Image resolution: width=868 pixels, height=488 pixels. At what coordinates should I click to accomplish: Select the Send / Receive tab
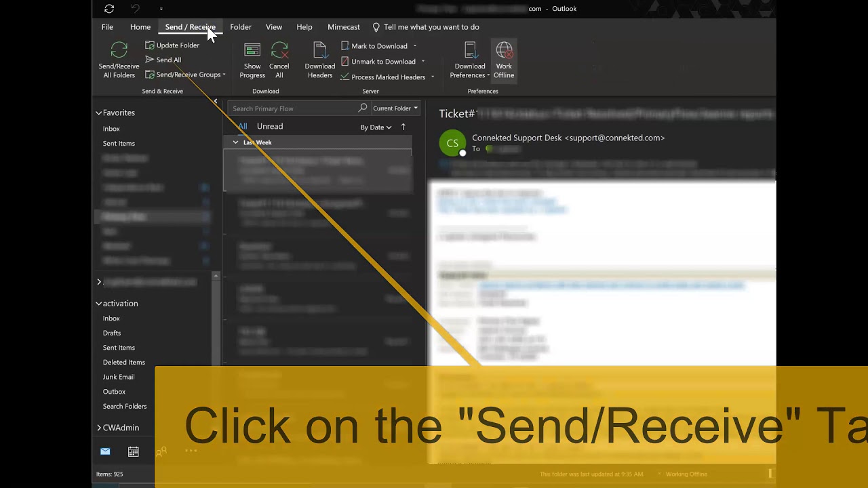pyautogui.click(x=190, y=27)
